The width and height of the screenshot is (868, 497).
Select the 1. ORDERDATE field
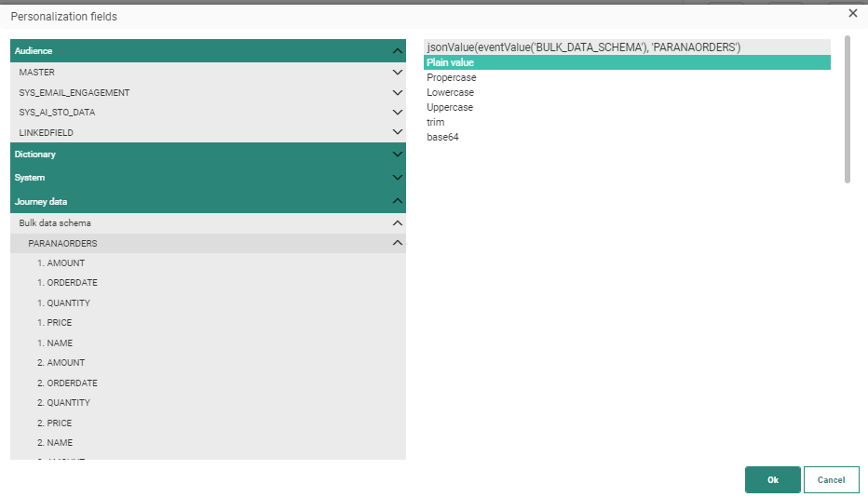[x=67, y=283]
